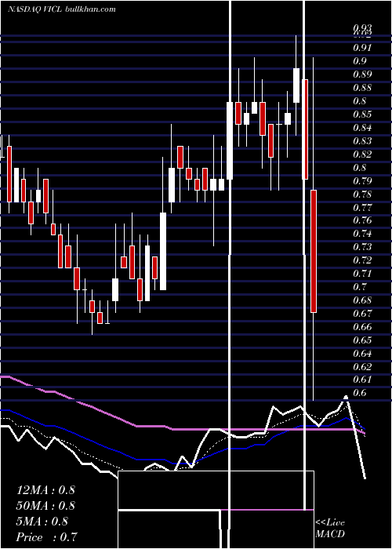The image size is (392, 549).
Task: Click the 0.82 price axis label
Action: point(362,154)
